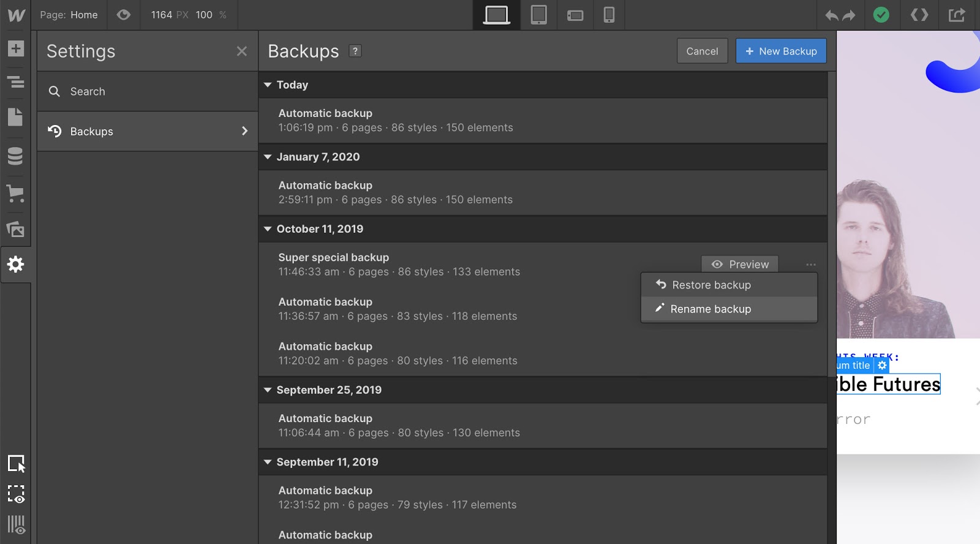Image resolution: width=980 pixels, height=544 pixels.
Task: Open the Pages panel
Action: coord(15,117)
